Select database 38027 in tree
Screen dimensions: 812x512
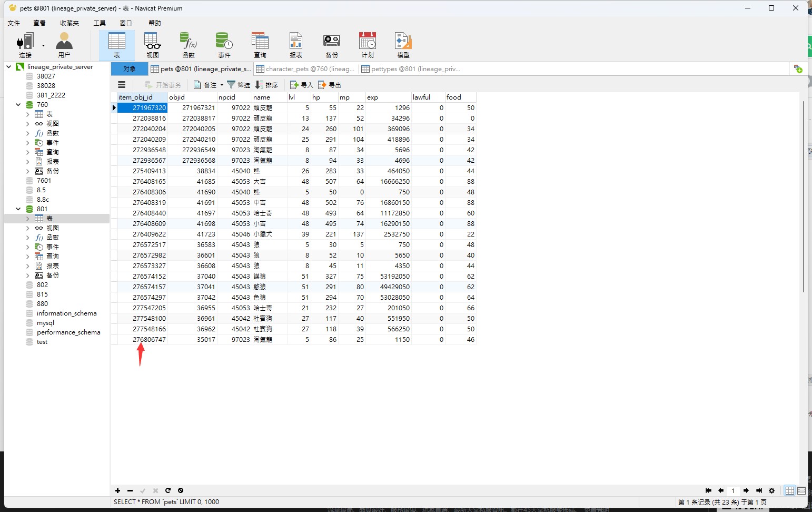46,76
